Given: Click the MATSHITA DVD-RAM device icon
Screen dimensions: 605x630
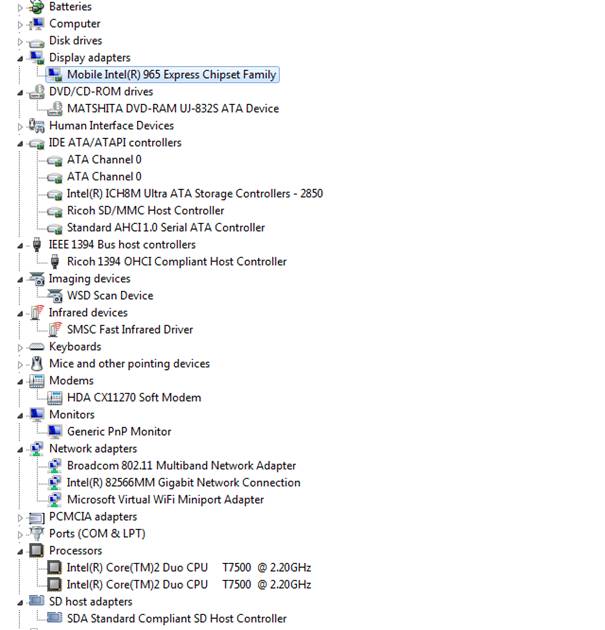Looking at the screenshot, I should (x=55, y=108).
